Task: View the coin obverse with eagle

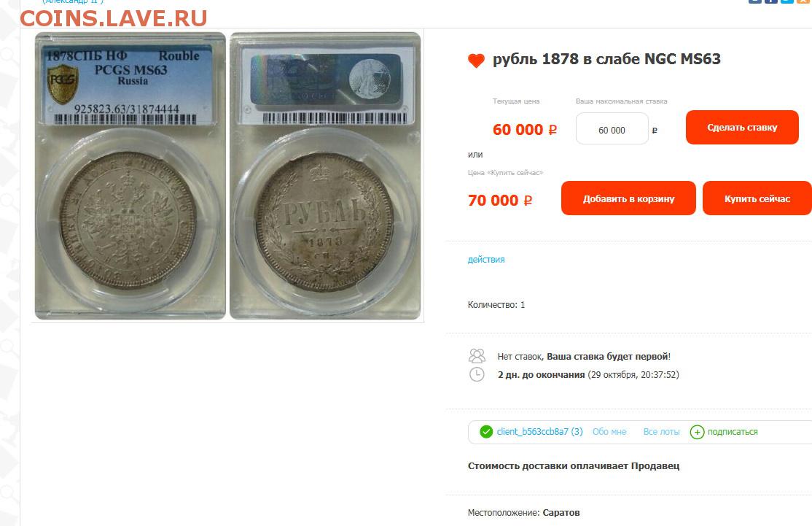Action: tap(128, 220)
